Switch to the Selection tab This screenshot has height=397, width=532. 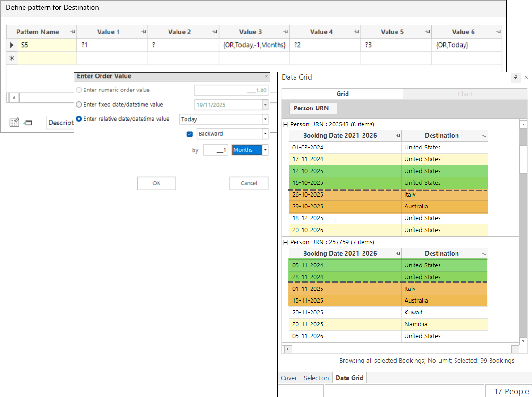pyautogui.click(x=316, y=378)
